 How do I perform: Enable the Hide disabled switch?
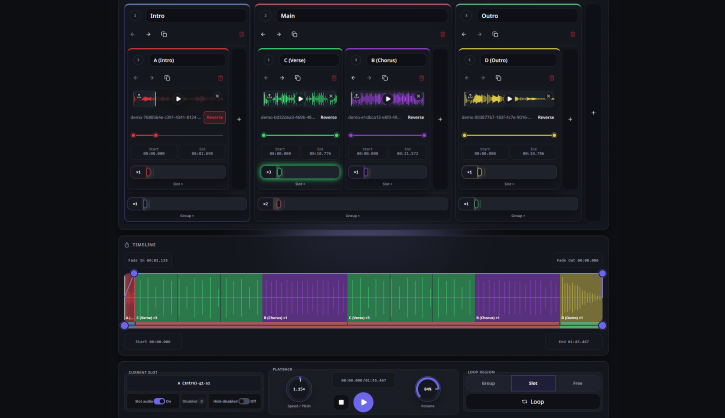pos(244,401)
